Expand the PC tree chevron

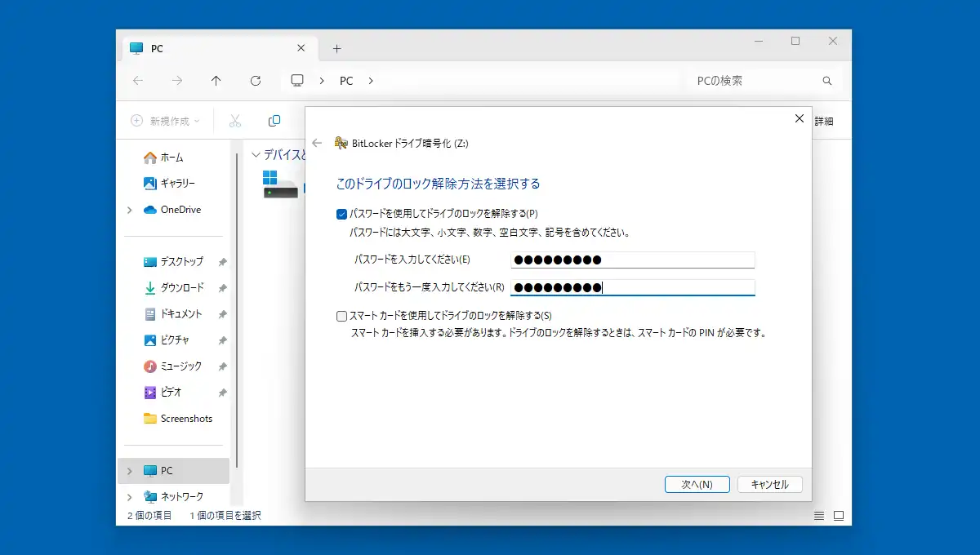pos(130,471)
